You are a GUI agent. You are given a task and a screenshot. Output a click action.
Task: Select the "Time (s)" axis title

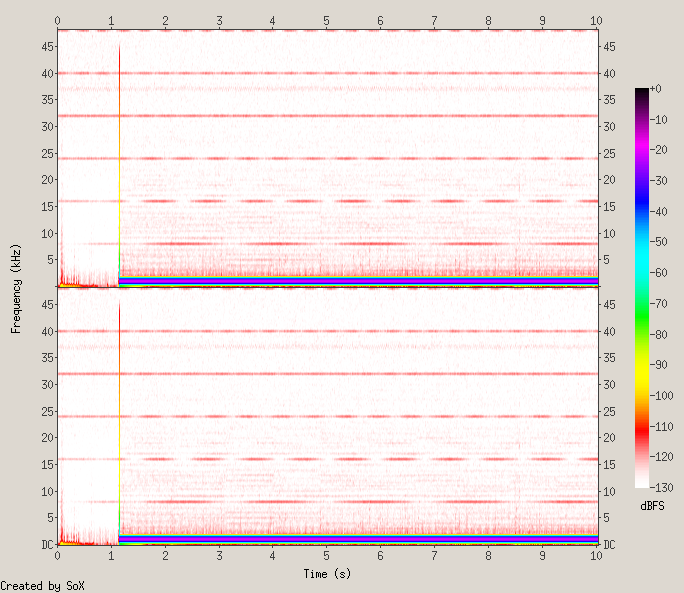(327, 573)
